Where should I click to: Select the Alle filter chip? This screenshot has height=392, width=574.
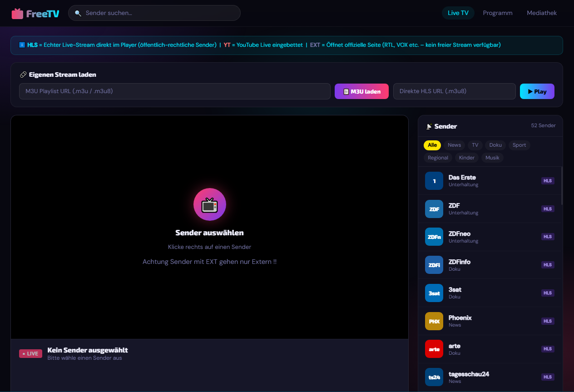[432, 145]
